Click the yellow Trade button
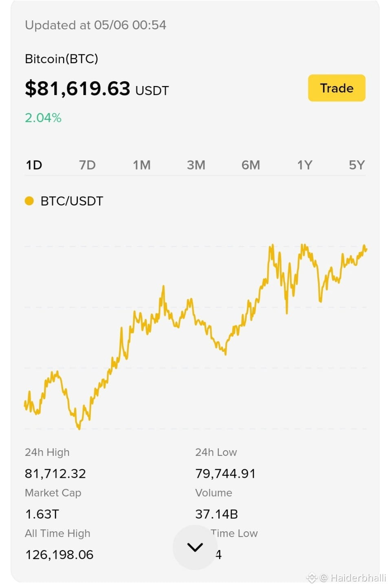The width and height of the screenshot is (389, 588). pyautogui.click(x=336, y=88)
